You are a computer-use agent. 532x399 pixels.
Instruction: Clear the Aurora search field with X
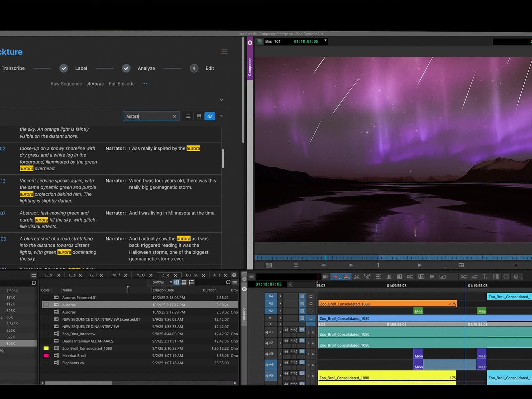point(174,116)
